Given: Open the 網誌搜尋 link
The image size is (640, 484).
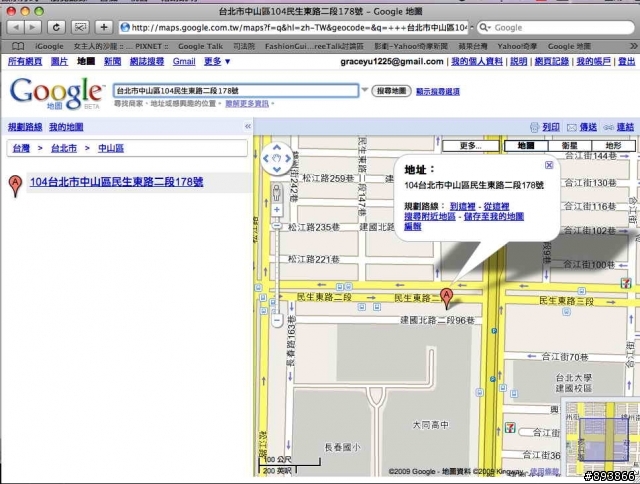Looking at the screenshot, I should tap(147, 61).
